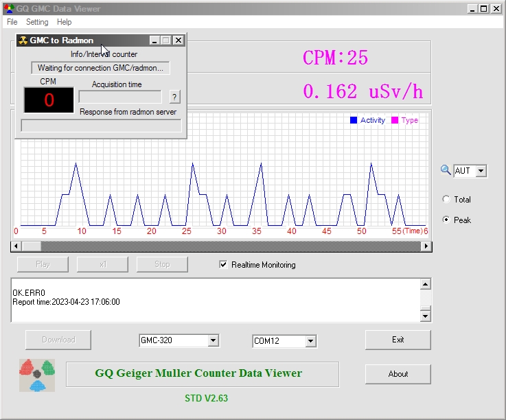This screenshot has width=506, height=420.
Task: Click the STD V2.63 version text
Action: coord(206,399)
